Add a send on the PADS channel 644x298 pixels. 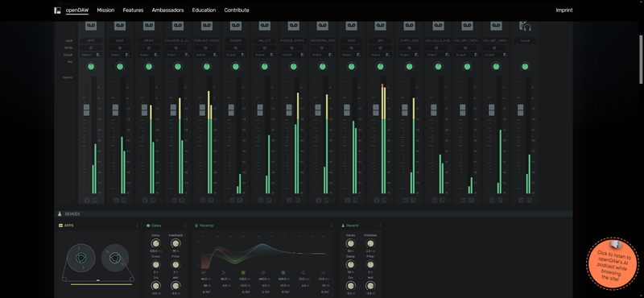pos(351,48)
